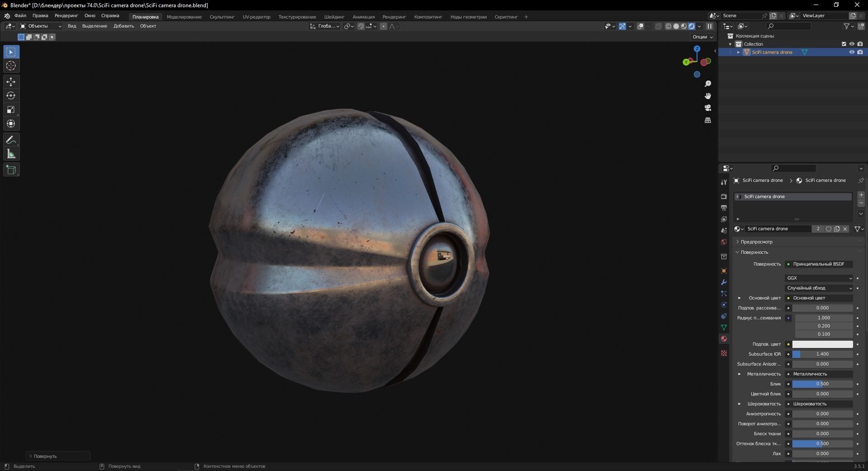Open the World properties tab
Screen dimensions: 868x471
(x=724, y=242)
